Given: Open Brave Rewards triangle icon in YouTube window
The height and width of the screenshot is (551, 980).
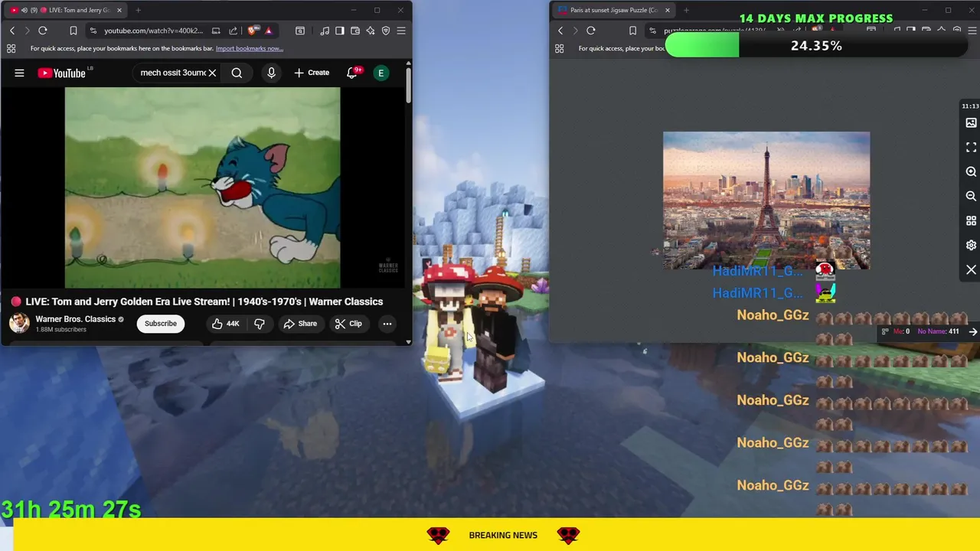Looking at the screenshot, I should tap(268, 31).
